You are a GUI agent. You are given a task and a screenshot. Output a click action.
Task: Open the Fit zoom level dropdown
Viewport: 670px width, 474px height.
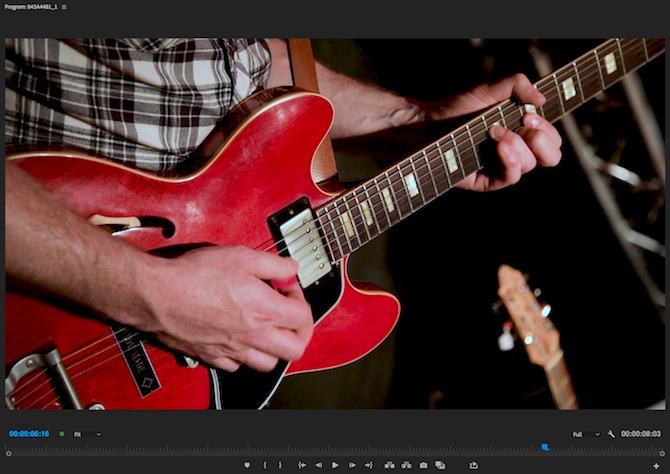[88, 434]
